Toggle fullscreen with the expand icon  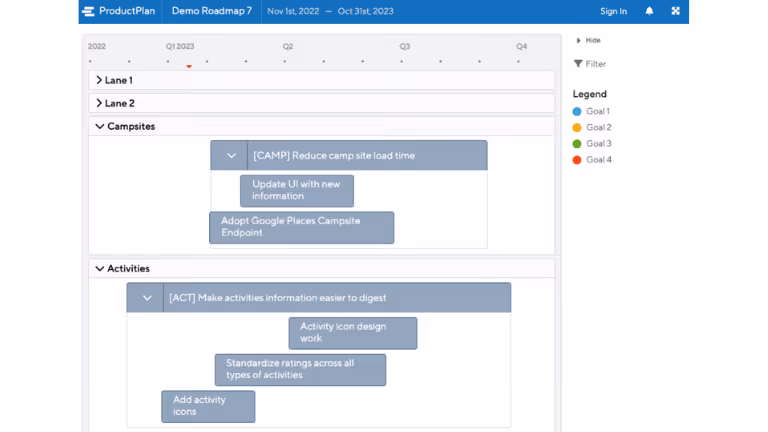(675, 11)
